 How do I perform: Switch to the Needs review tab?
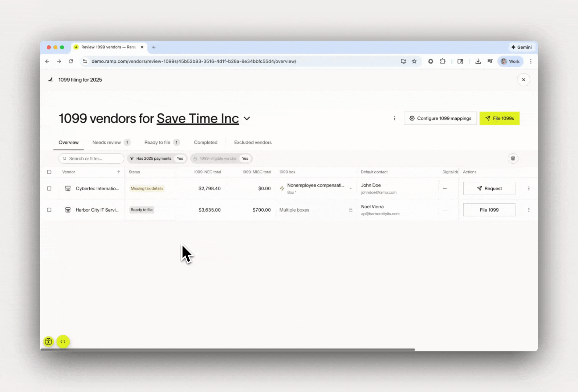point(111,142)
